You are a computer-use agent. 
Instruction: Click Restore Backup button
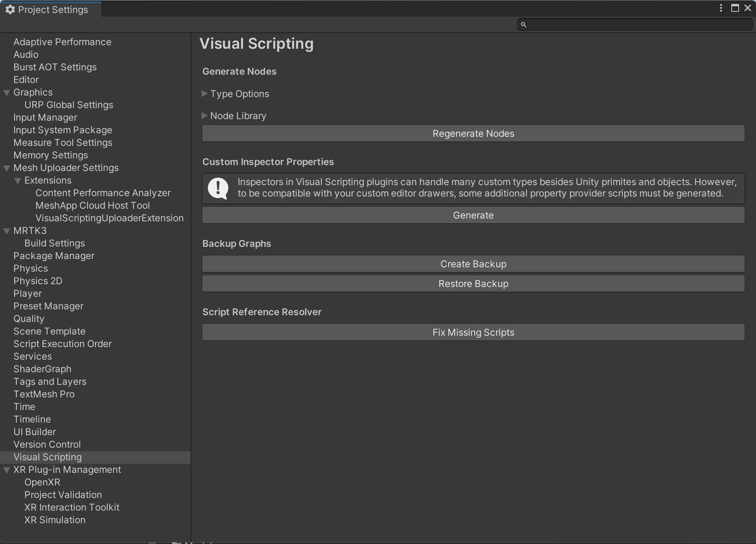click(x=473, y=283)
